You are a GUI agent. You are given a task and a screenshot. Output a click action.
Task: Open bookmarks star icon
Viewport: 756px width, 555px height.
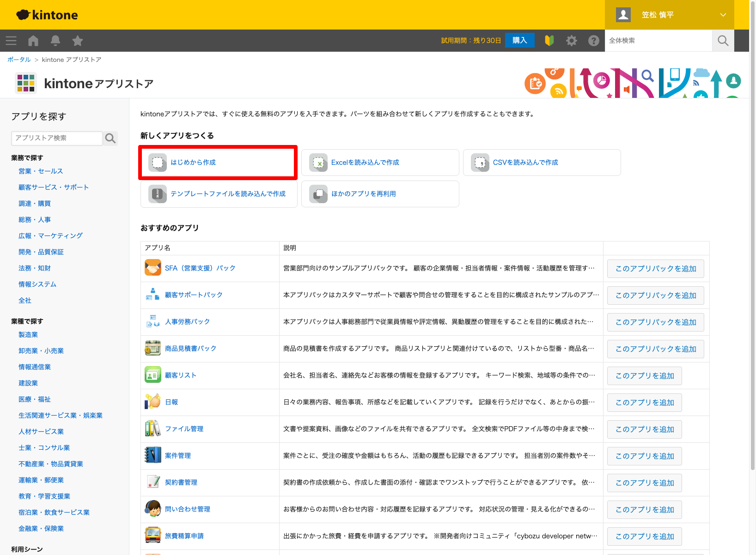pos(78,41)
